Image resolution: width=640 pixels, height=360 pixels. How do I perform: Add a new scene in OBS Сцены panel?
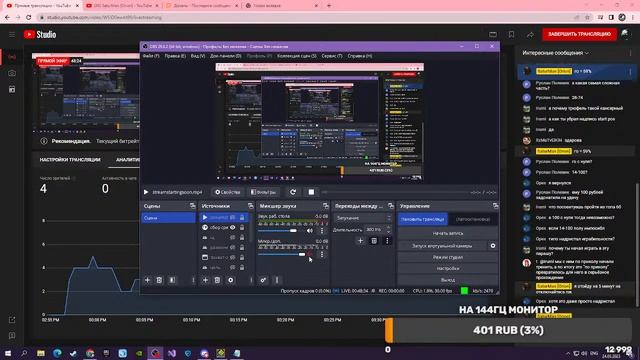pyautogui.click(x=147, y=280)
